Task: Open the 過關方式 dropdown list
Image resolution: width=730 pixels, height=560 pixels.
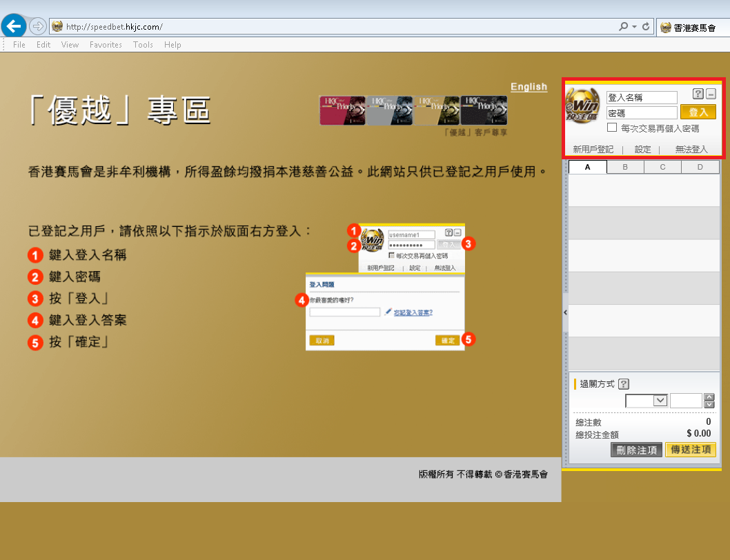Action: [660, 401]
